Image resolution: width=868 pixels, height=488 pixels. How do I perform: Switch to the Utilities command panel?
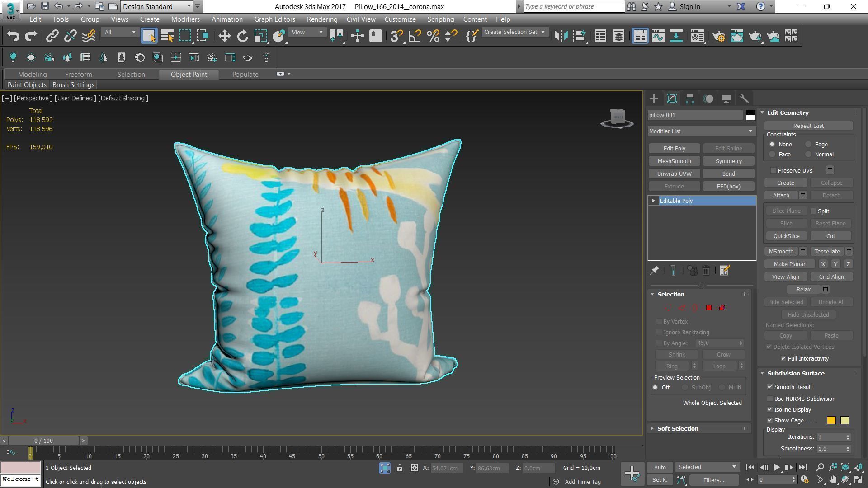pyautogui.click(x=744, y=99)
